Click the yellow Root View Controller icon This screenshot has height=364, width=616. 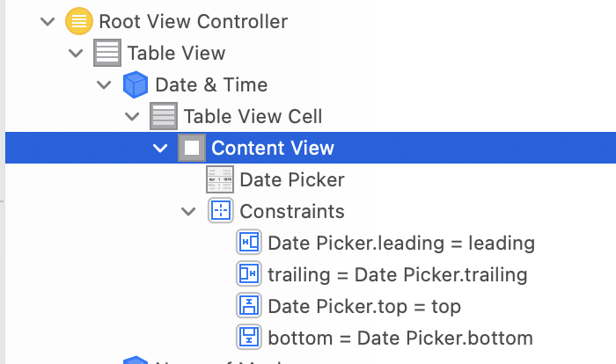[x=79, y=21]
